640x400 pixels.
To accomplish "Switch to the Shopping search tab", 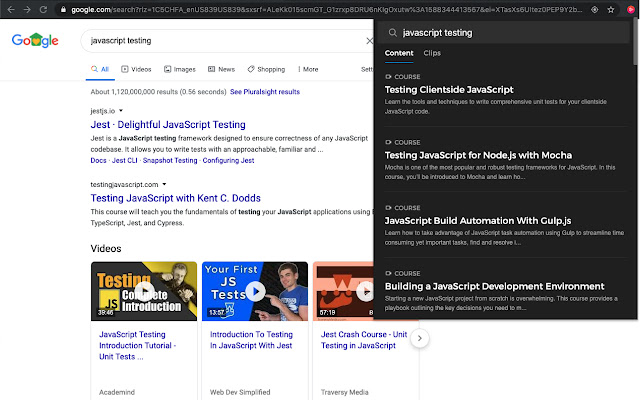I will coord(266,69).
